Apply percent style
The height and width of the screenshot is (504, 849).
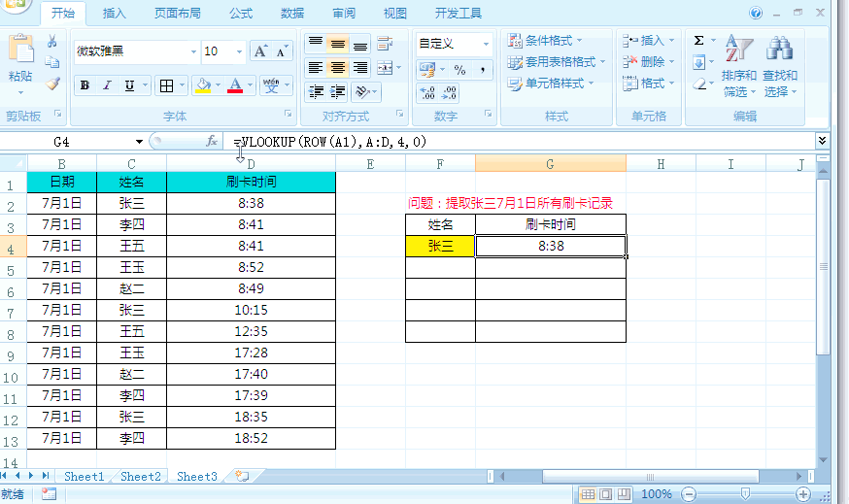coord(459,69)
